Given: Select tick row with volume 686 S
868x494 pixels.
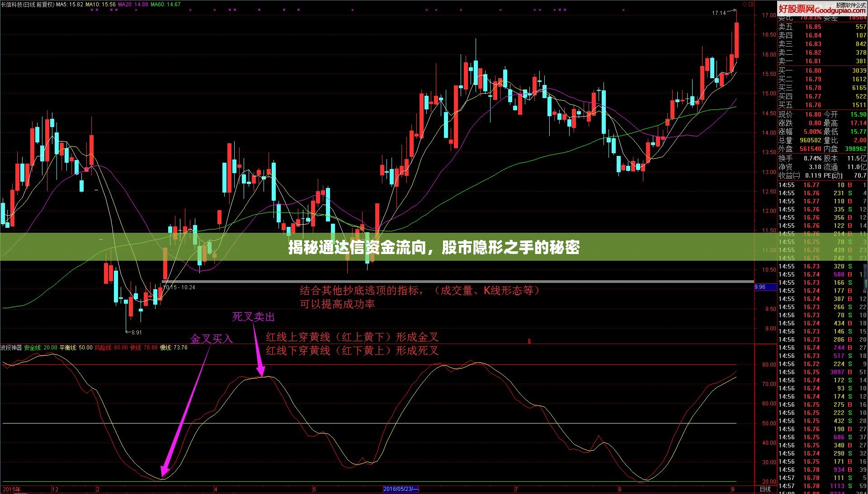Looking at the screenshot, I should coord(822,438).
